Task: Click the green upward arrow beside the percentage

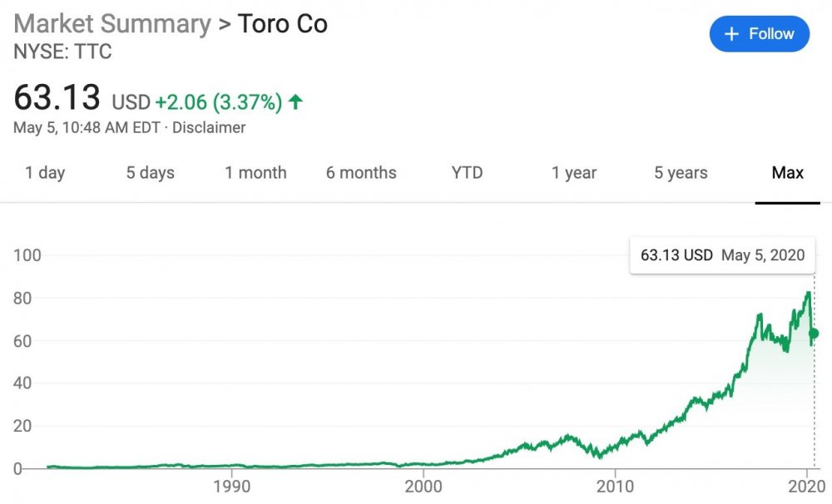Action: tap(294, 100)
